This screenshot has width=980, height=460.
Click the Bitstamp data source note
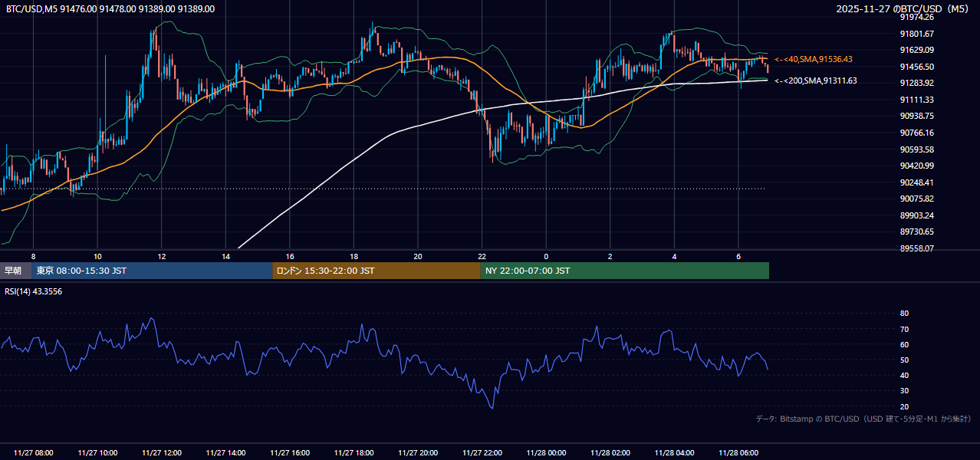point(863,419)
